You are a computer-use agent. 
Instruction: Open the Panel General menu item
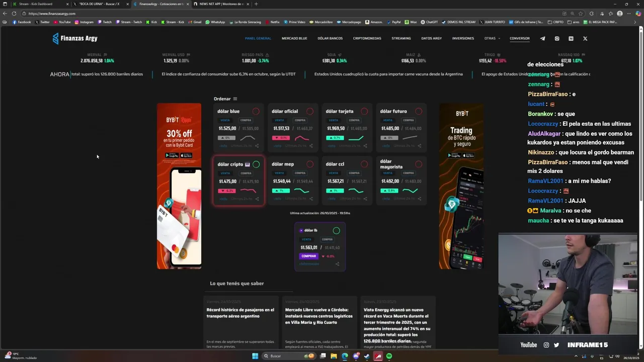pyautogui.click(x=258, y=38)
